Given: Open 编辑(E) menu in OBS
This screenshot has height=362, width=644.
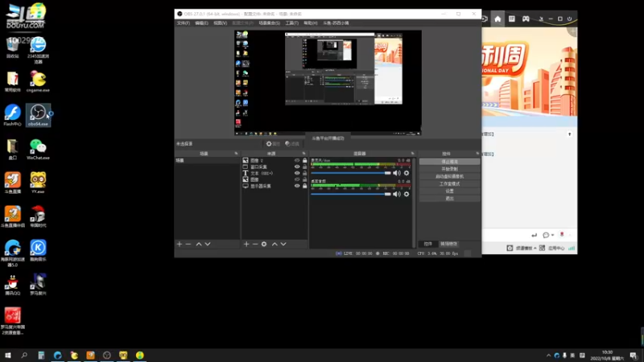Looking at the screenshot, I should (201, 23).
